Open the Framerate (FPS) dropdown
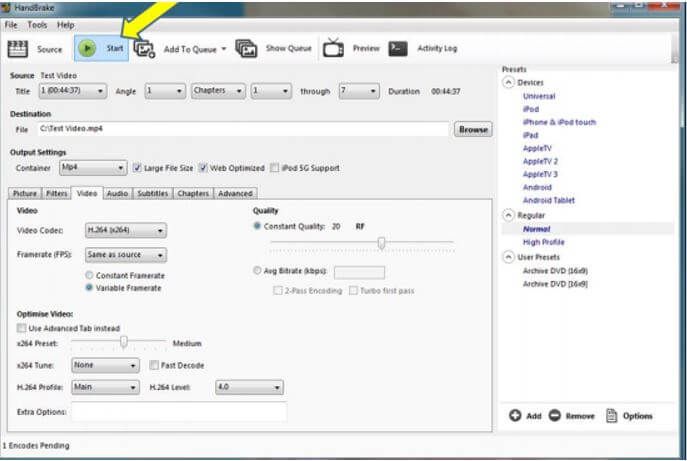 (x=126, y=255)
